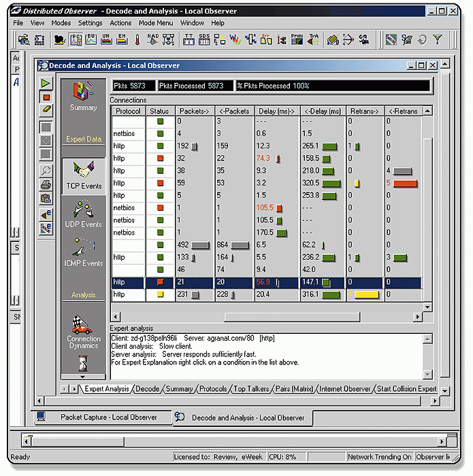Click the thermometer icon in main toolbar
Viewport: 473px width, 476px height.
(137, 39)
